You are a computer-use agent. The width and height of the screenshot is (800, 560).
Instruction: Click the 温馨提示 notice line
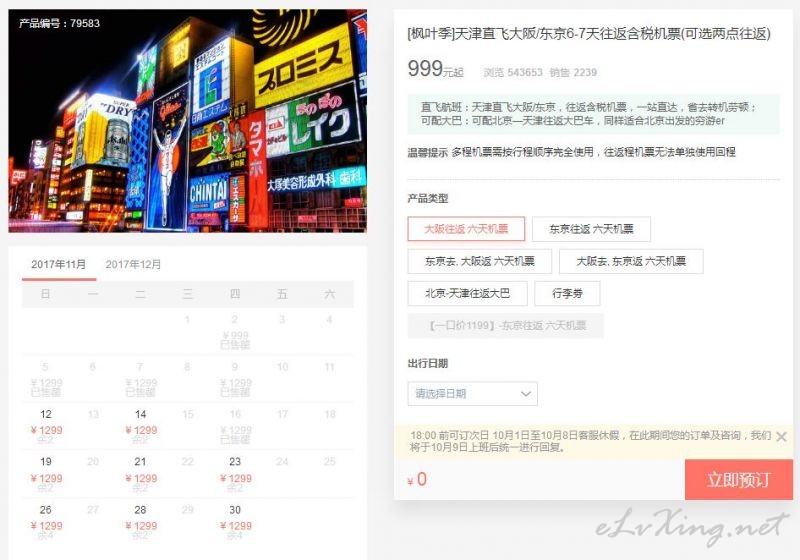tap(571, 152)
